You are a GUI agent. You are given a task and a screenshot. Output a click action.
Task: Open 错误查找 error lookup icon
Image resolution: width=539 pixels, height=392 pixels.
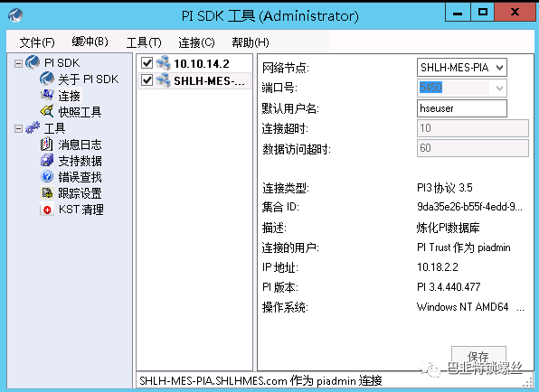pos(47,176)
